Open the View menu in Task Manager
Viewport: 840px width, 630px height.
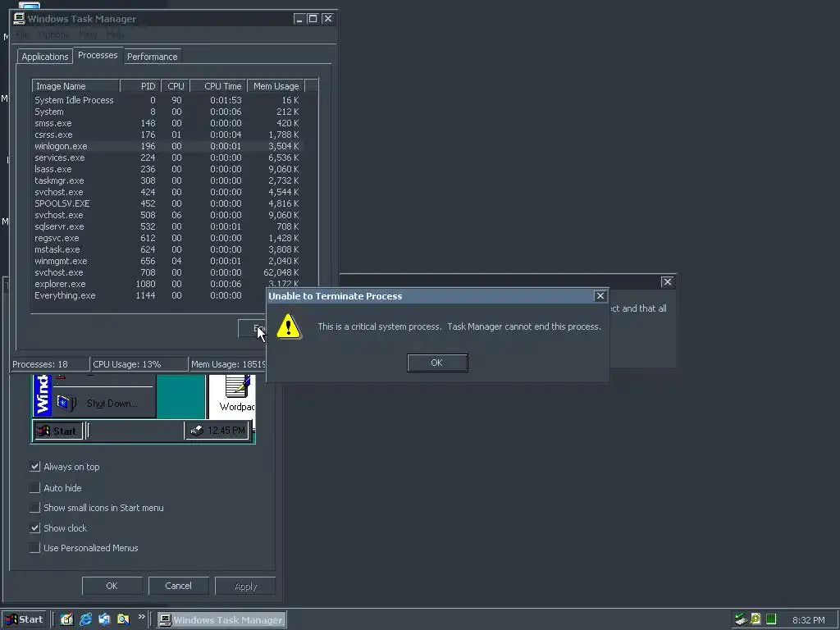88,34
